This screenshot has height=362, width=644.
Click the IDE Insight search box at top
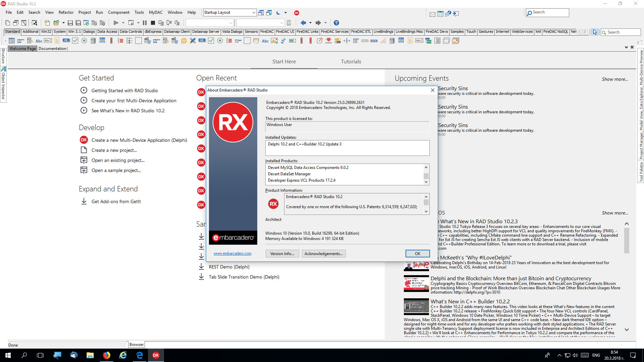547,12
